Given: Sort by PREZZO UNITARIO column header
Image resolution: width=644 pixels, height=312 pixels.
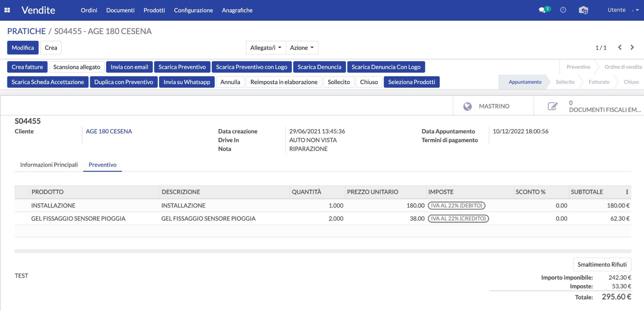Looking at the screenshot, I should click(386, 192).
